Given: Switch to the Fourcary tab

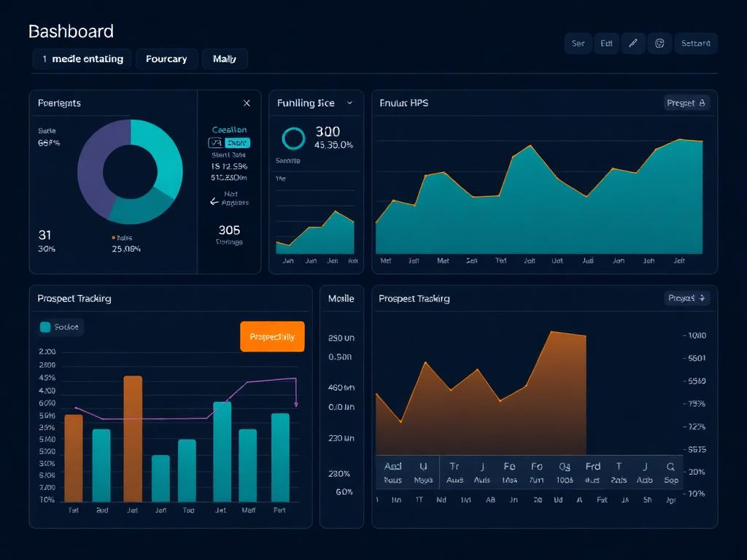Looking at the screenshot, I should click(166, 59).
